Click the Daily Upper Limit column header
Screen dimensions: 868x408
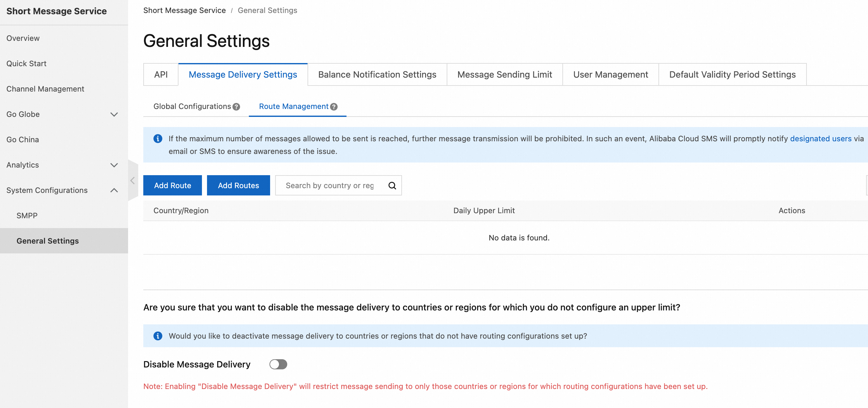coord(484,211)
